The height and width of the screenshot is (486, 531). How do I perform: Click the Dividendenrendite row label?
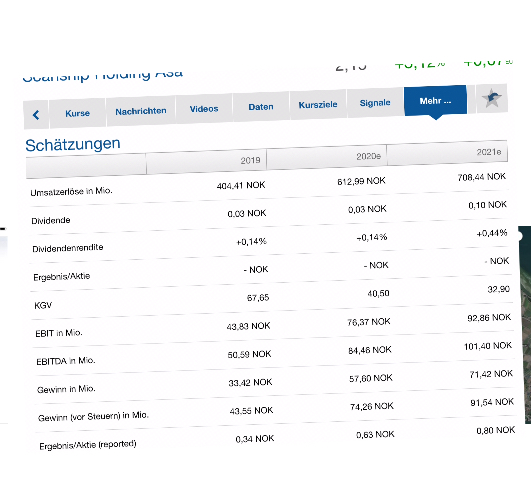point(68,248)
